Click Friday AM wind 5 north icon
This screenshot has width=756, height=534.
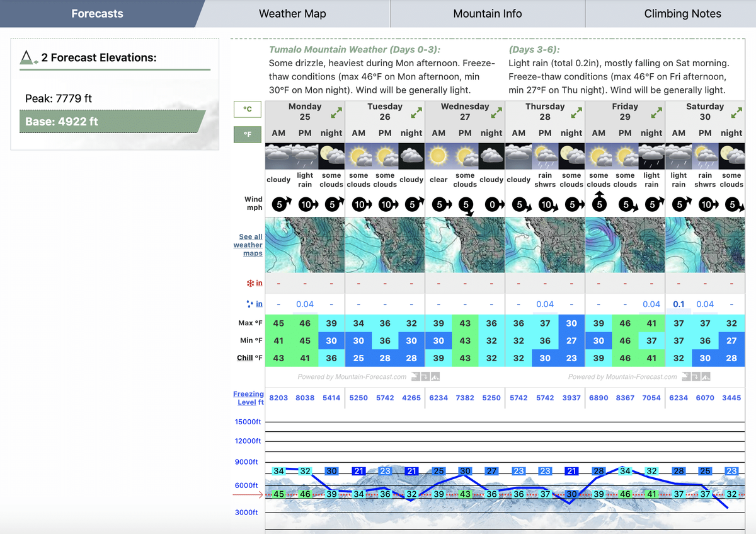pyautogui.click(x=599, y=201)
